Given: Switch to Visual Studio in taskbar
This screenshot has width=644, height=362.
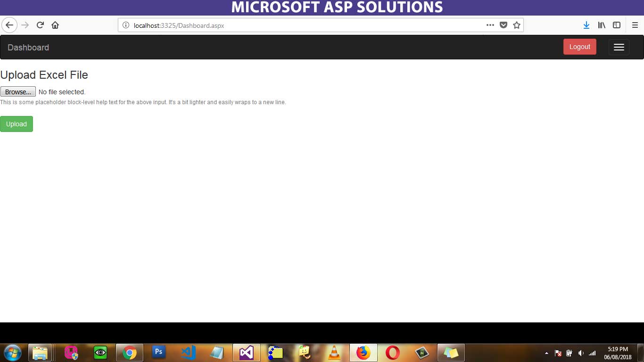Looking at the screenshot, I should tap(247, 353).
